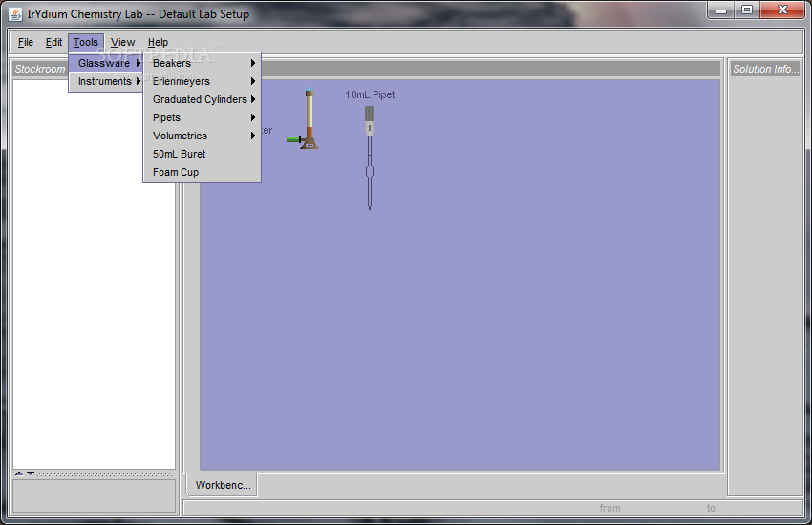Expand the Glassware submenu
This screenshot has width=812, height=525.
(x=106, y=63)
